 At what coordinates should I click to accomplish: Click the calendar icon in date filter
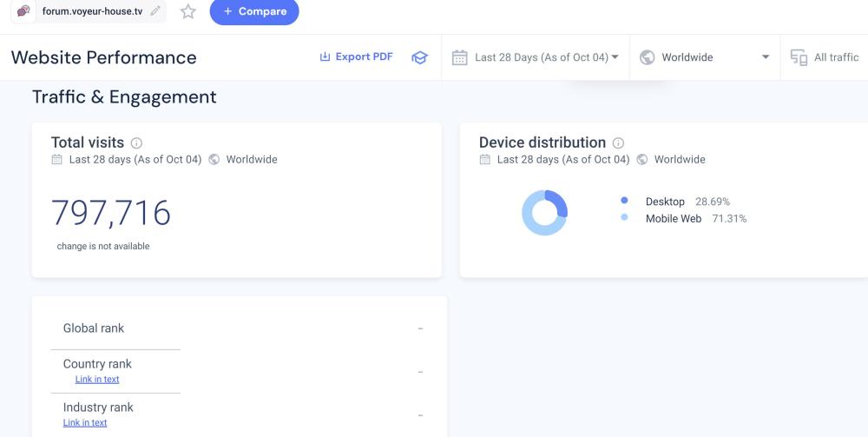pyautogui.click(x=460, y=57)
